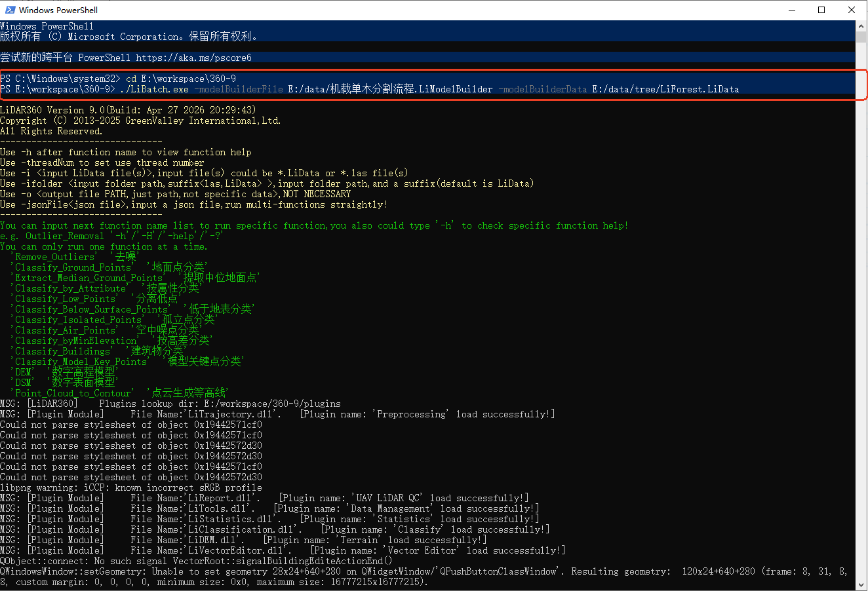This screenshot has height=591, width=868.
Task: Open the PowerShell title bar icon menu
Action: [10, 10]
